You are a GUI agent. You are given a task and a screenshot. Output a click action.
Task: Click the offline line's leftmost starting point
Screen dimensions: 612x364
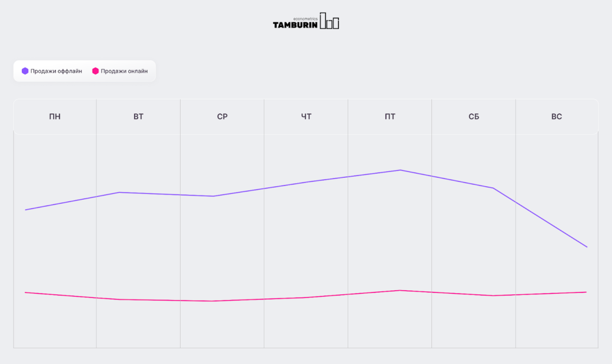click(25, 210)
